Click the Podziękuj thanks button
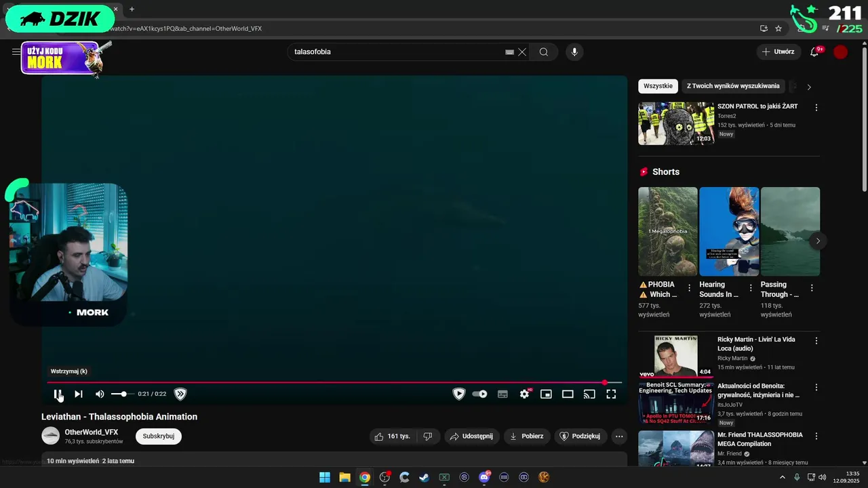868x488 pixels. click(580, 436)
